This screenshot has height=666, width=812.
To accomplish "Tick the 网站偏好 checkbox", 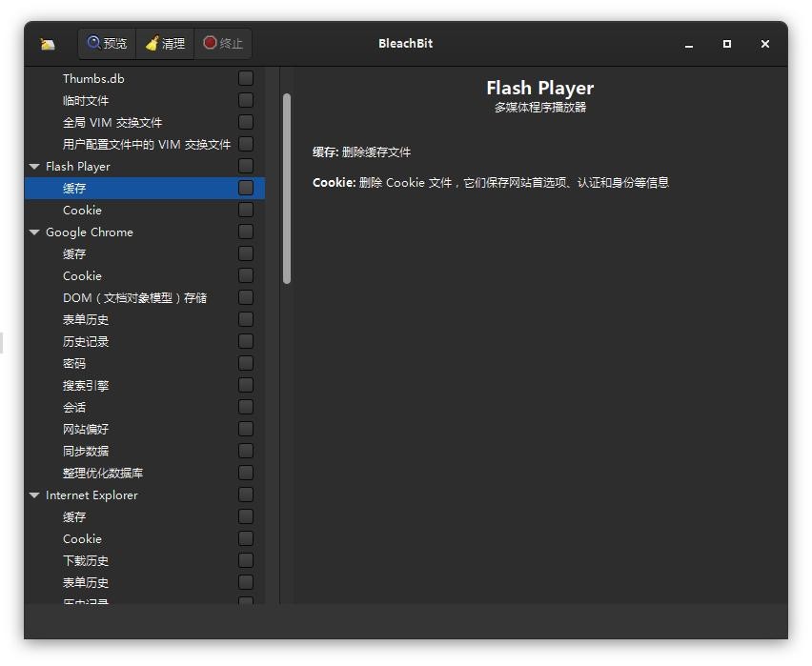I will tap(246, 430).
